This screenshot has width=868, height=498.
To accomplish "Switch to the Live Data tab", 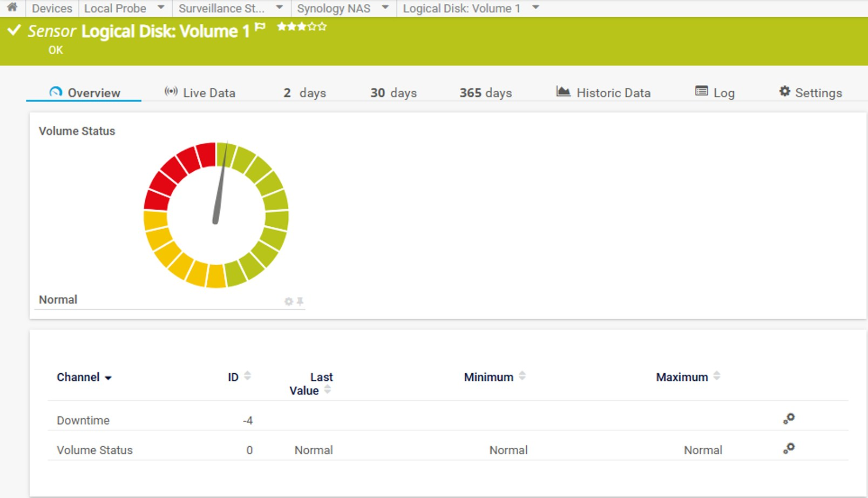I will (x=200, y=93).
